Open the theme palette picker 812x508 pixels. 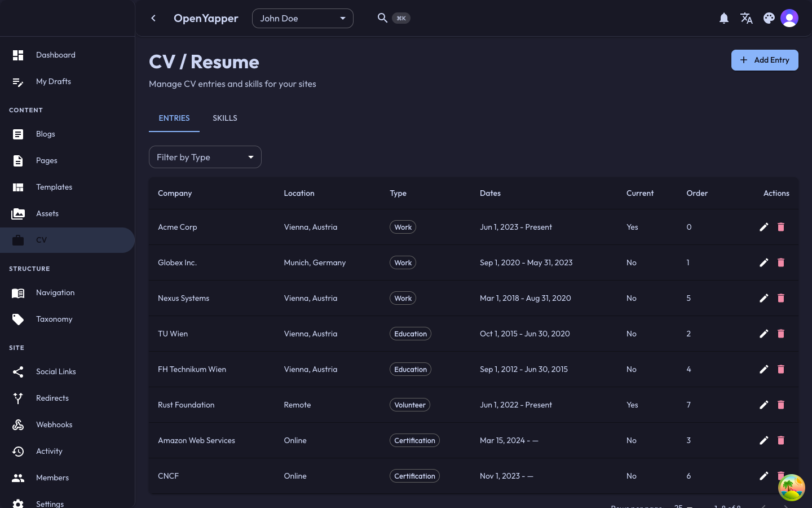coord(769,18)
